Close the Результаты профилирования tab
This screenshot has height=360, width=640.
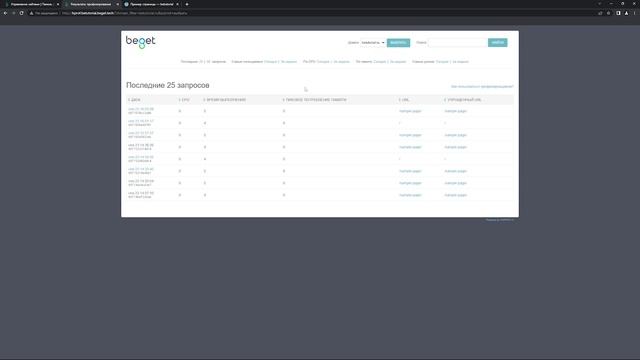coord(118,4)
